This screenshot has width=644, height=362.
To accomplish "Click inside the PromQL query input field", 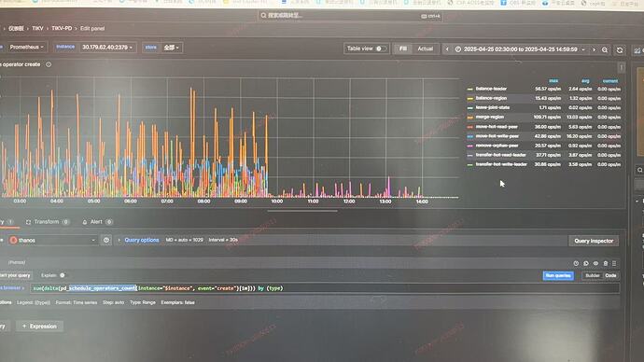I will tap(325, 288).
